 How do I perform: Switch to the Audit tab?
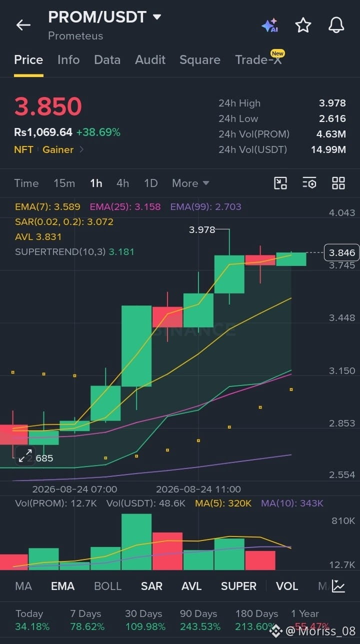(150, 60)
